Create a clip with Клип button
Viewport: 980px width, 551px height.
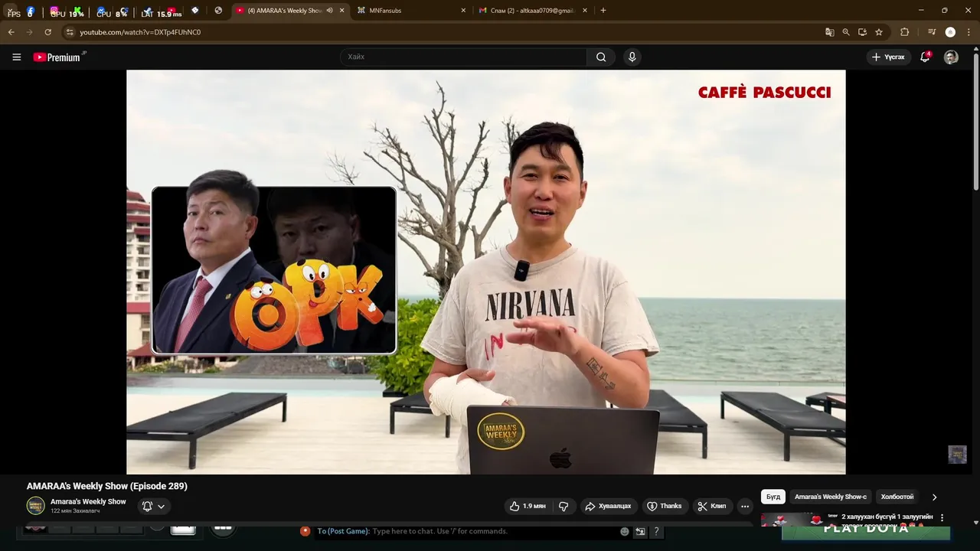coord(712,506)
